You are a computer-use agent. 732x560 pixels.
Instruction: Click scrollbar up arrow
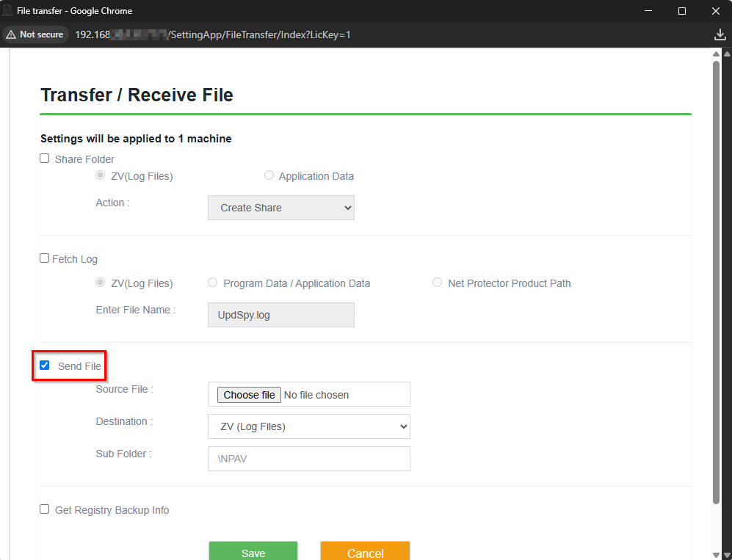[716, 54]
